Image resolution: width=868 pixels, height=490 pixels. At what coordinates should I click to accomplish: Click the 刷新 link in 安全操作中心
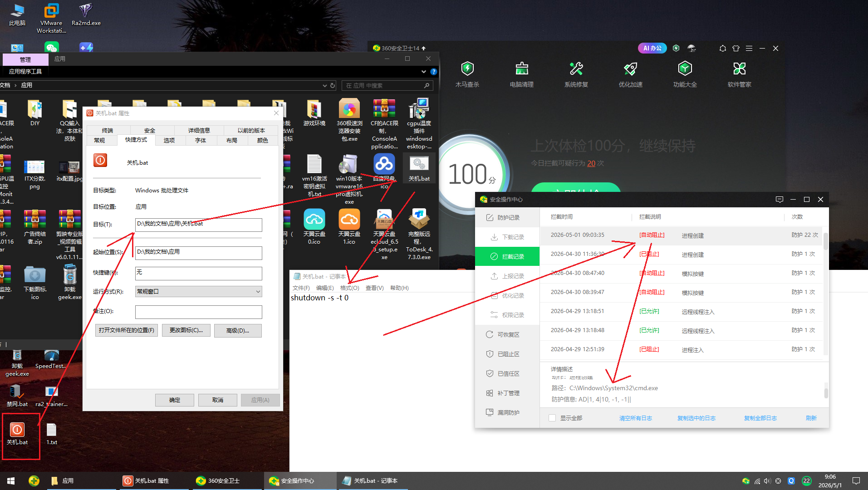tap(811, 418)
